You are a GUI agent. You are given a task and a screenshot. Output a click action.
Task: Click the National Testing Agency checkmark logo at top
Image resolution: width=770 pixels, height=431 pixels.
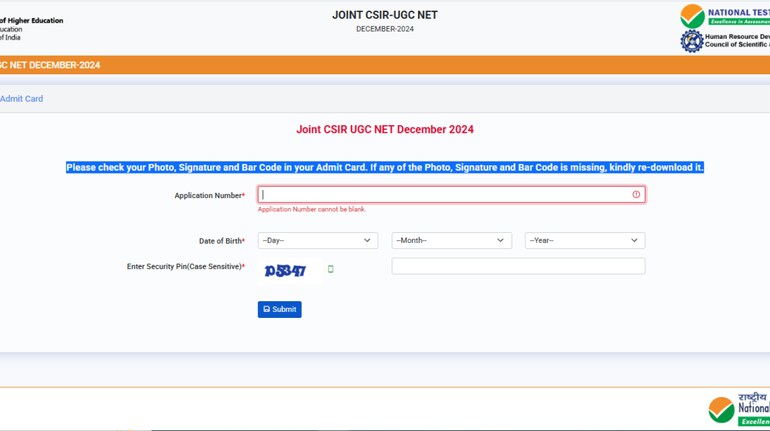(x=692, y=15)
